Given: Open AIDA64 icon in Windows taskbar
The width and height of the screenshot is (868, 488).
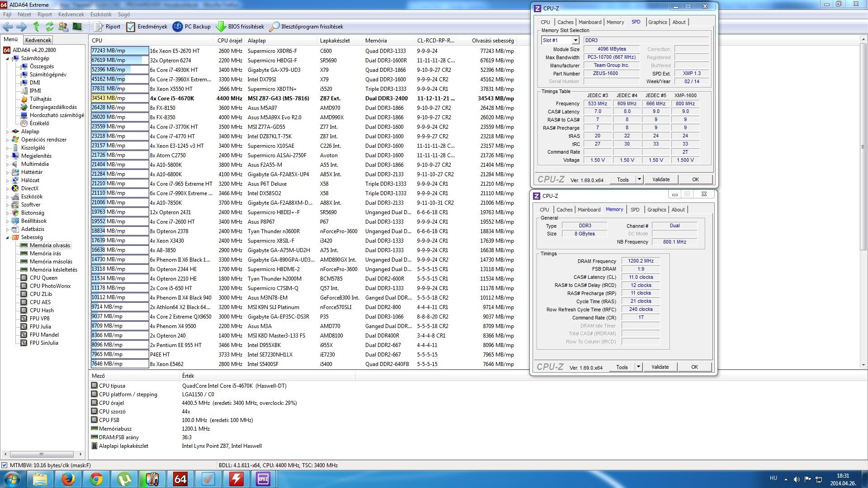Looking at the screenshot, I should [x=180, y=479].
